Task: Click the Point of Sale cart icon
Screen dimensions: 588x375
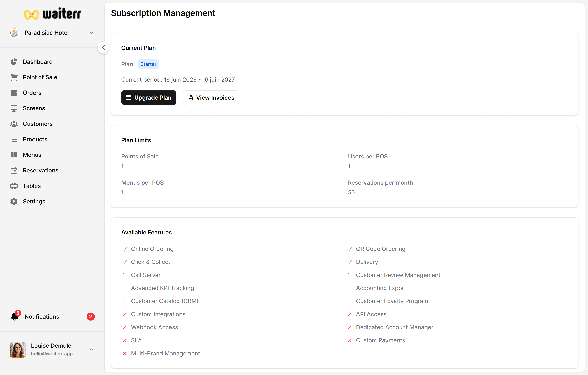Action: [x=14, y=77]
